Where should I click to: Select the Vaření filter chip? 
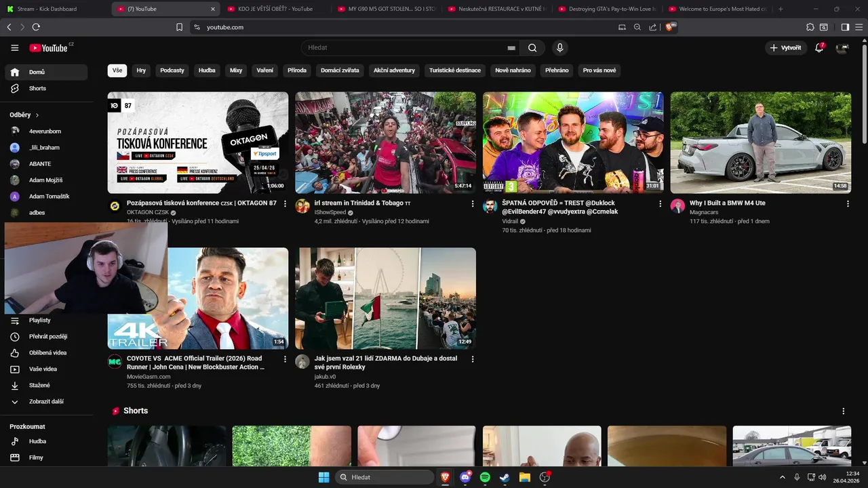click(264, 70)
